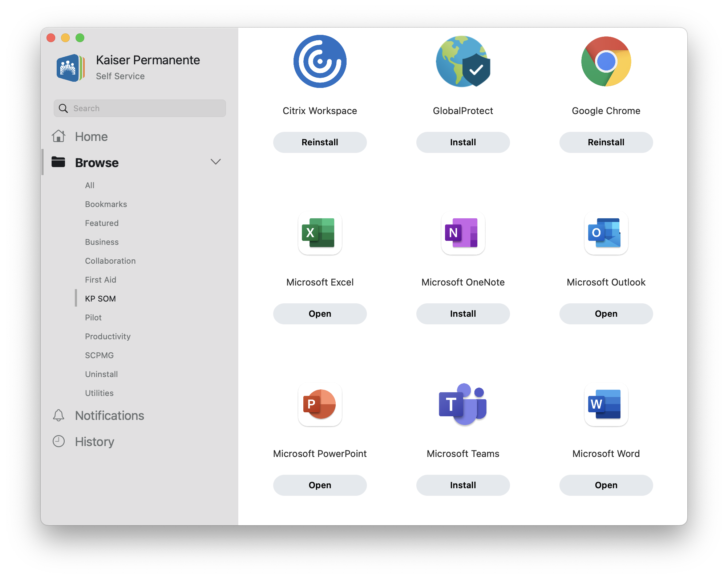The image size is (728, 579).
Task: Select the GlobalProtect globe shield icon
Action: 463,61
